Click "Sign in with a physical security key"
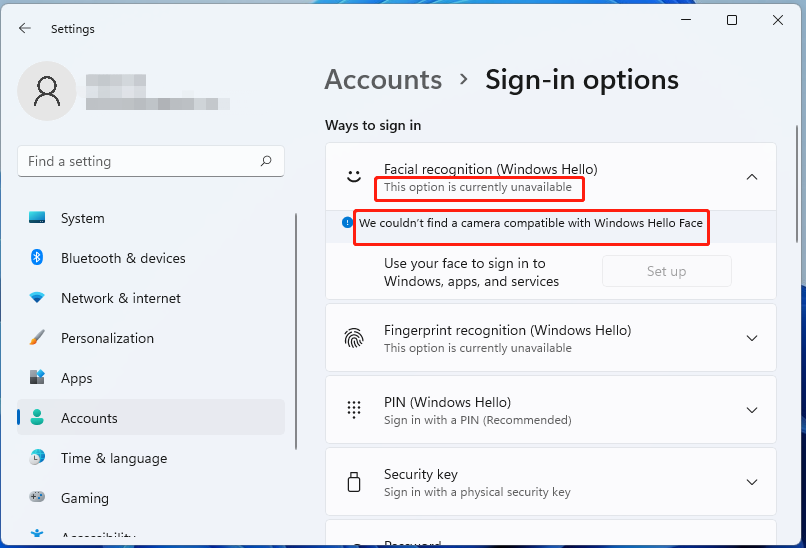 click(x=477, y=492)
